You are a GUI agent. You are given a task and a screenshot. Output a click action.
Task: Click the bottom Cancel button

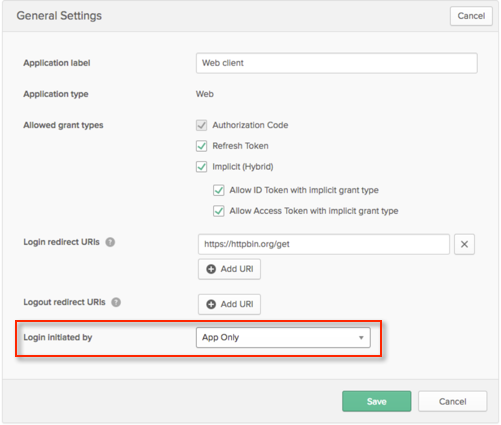(x=453, y=401)
